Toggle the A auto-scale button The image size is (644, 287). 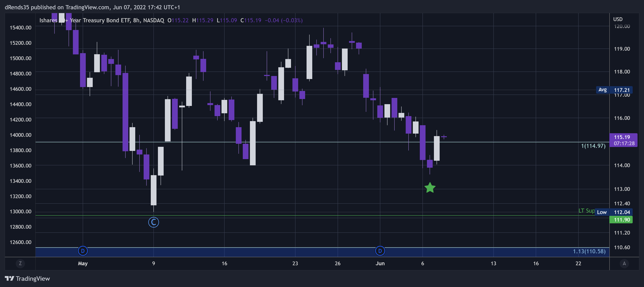624,263
